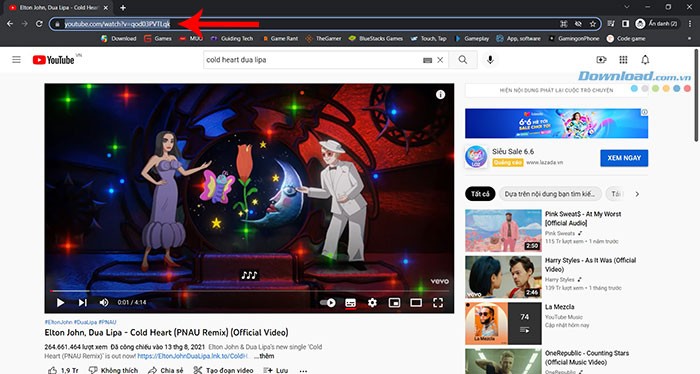The width and height of the screenshot is (700, 374).
Task: Open the GamingonPhone bookmark
Action: click(x=574, y=39)
